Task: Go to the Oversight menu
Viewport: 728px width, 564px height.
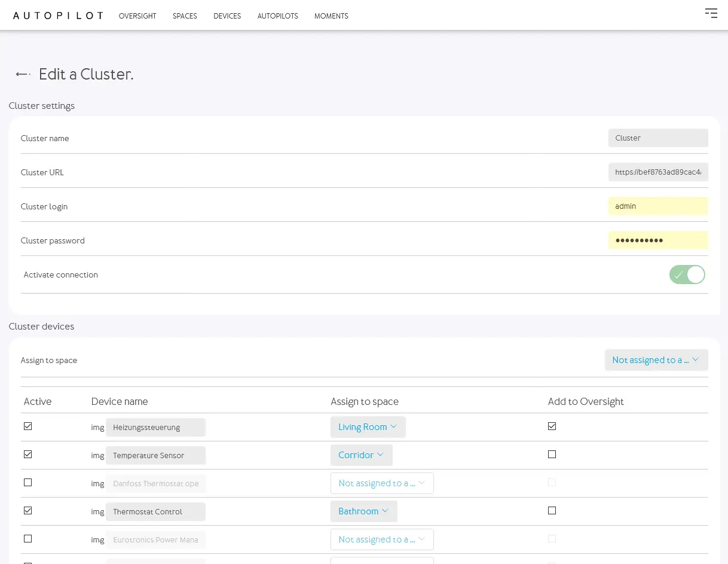Action: (x=137, y=16)
